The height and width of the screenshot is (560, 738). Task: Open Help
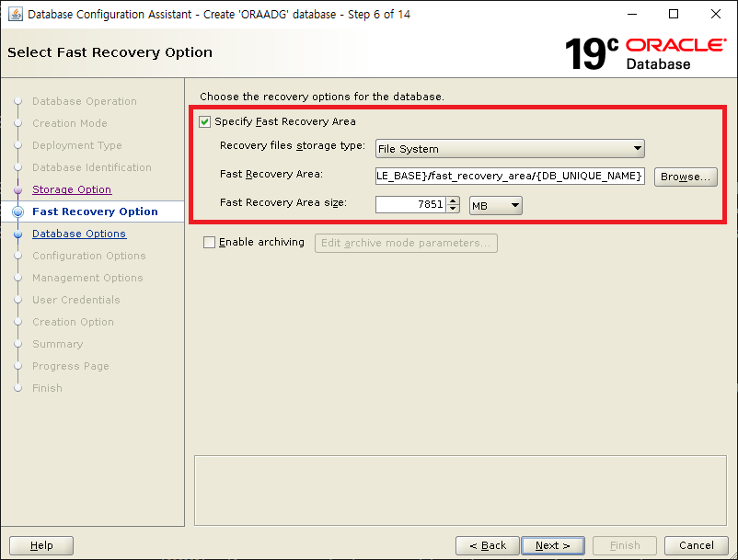[x=41, y=545]
